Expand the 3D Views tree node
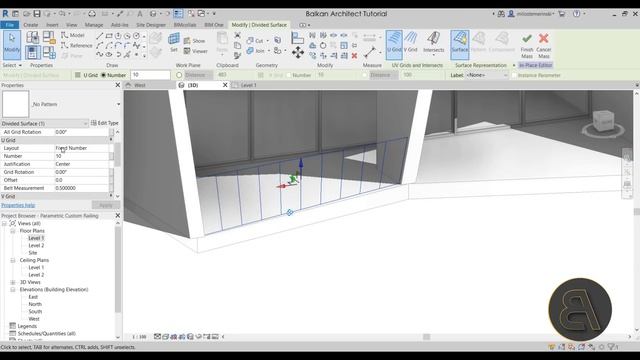The image size is (640, 360). (13, 282)
